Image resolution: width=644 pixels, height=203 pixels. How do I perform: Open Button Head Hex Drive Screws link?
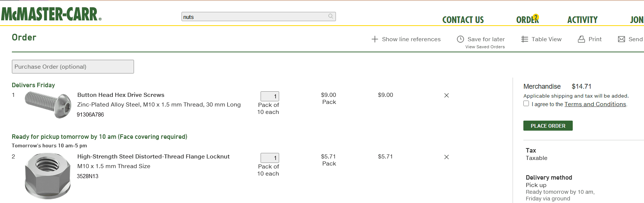(x=121, y=95)
